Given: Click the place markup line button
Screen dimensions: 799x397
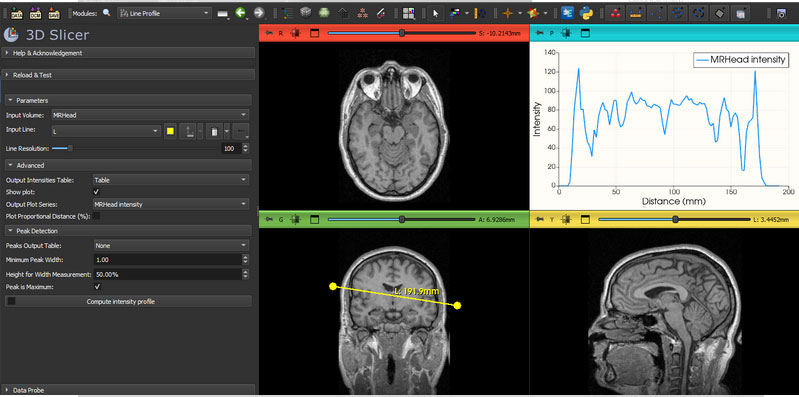Looking at the screenshot, I should 188,132.
